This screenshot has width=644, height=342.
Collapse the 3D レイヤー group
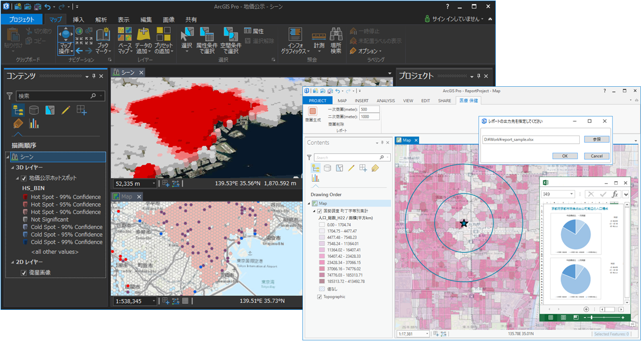pos(13,168)
